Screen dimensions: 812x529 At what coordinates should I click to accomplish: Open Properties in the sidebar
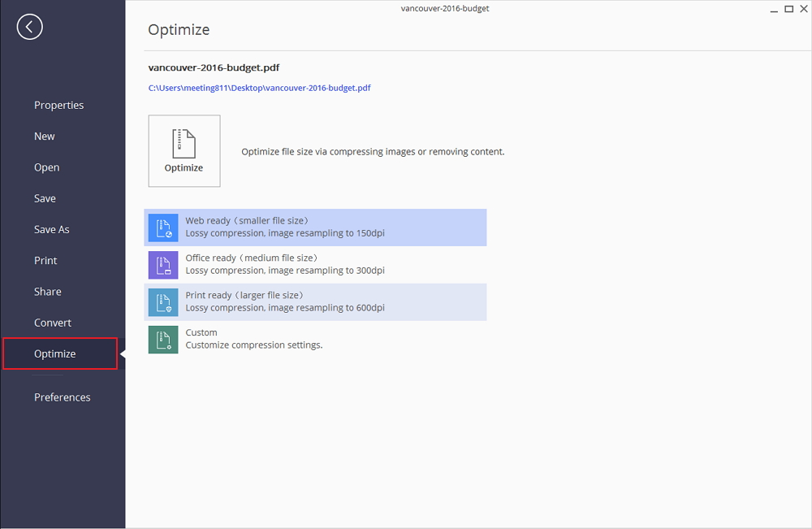pyautogui.click(x=59, y=105)
